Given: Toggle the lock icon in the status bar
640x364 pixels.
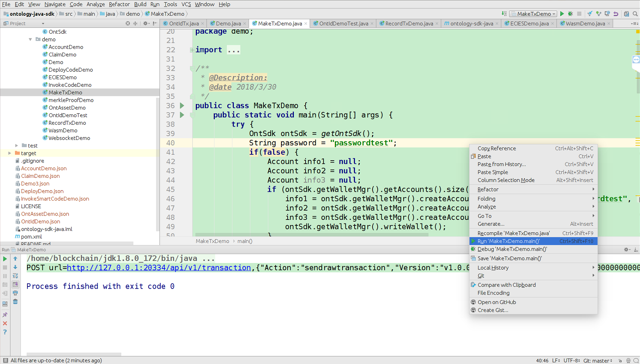Looking at the screenshot, I should 620,361.
